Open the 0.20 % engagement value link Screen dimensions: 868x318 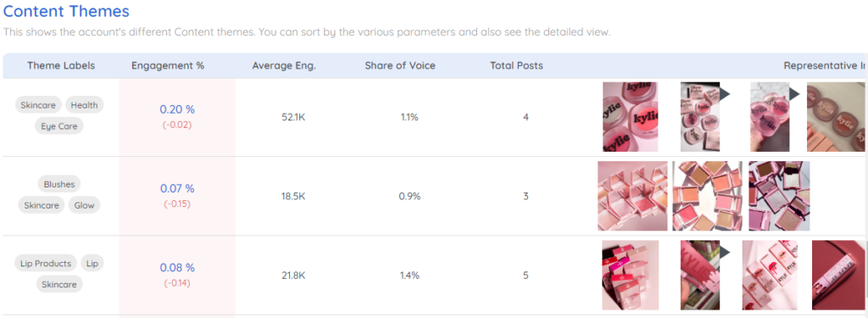point(177,109)
